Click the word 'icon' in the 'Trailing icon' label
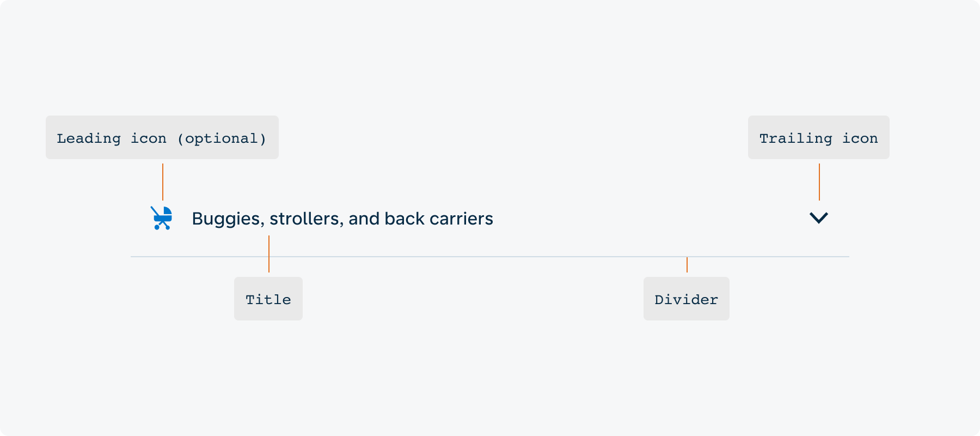Viewport: 980px width, 436px height. click(860, 138)
